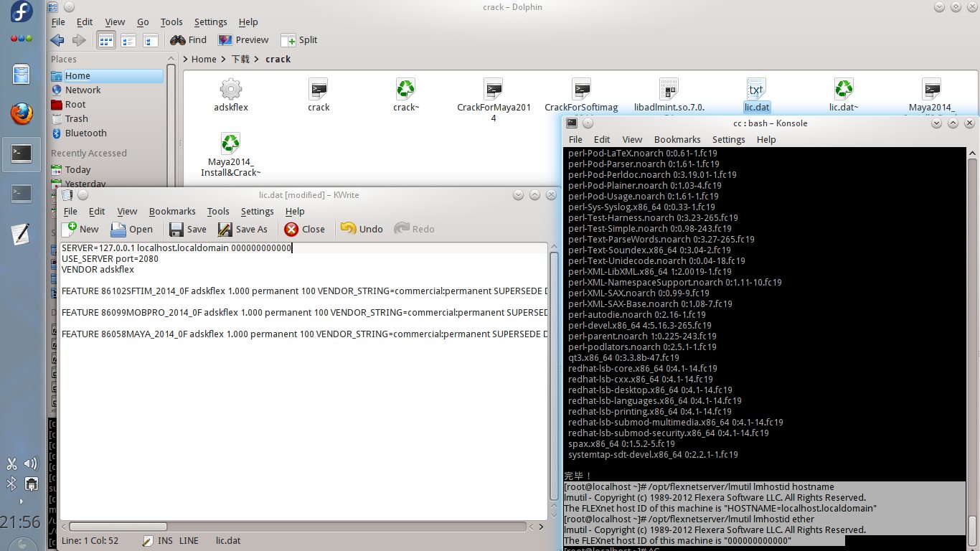This screenshot has height=551, width=980.
Task: Click New in KWrite toolbar
Action: pos(80,230)
